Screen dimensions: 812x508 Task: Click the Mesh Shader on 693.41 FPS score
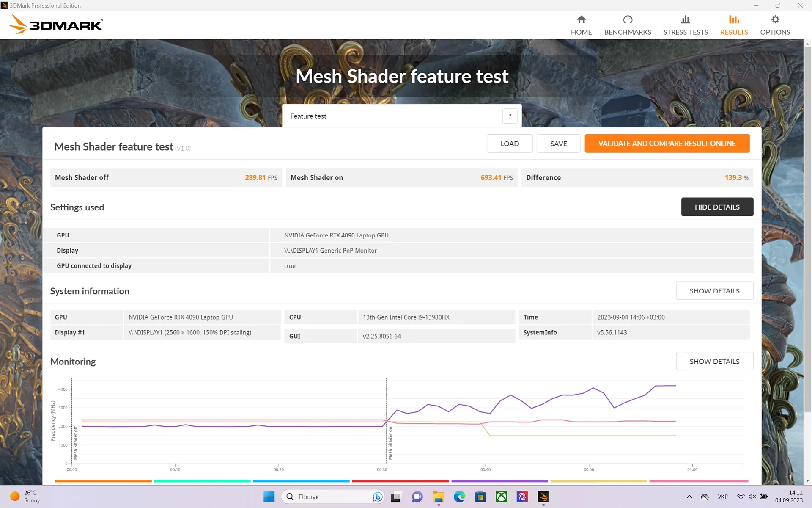(x=401, y=178)
